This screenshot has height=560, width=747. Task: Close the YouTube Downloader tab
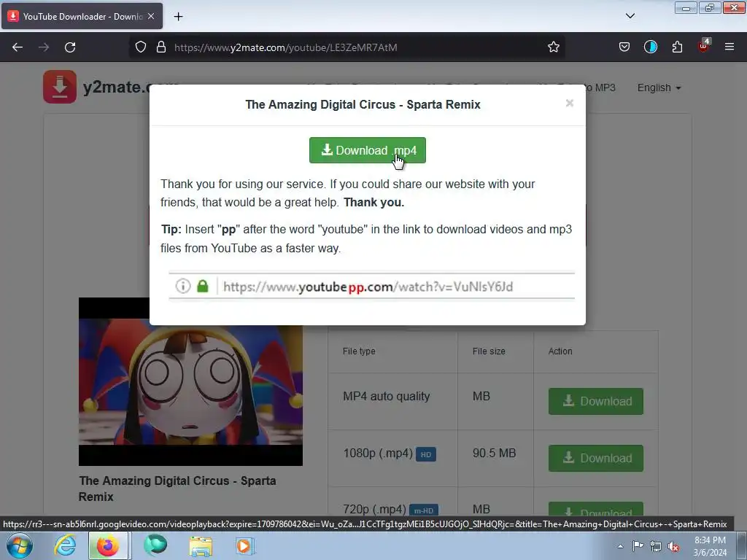(x=151, y=16)
